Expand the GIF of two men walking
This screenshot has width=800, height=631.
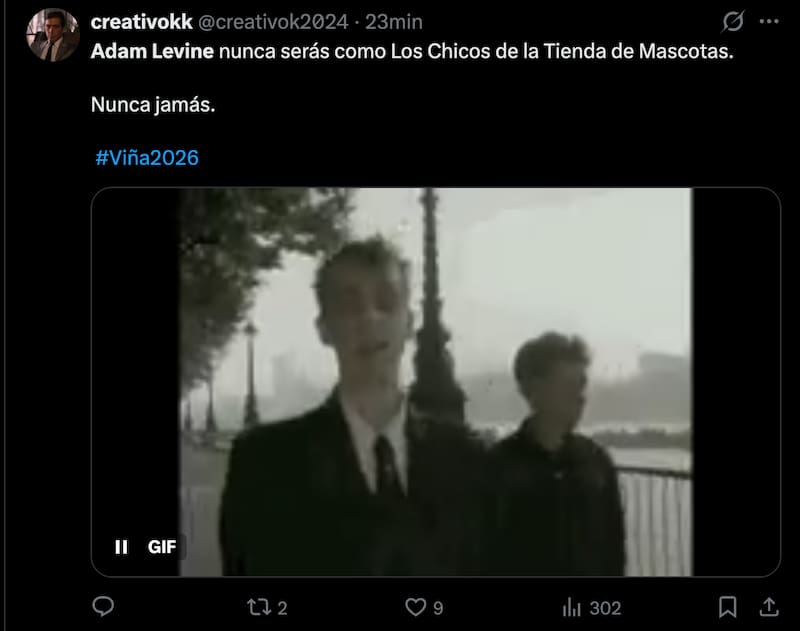(x=436, y=382)
